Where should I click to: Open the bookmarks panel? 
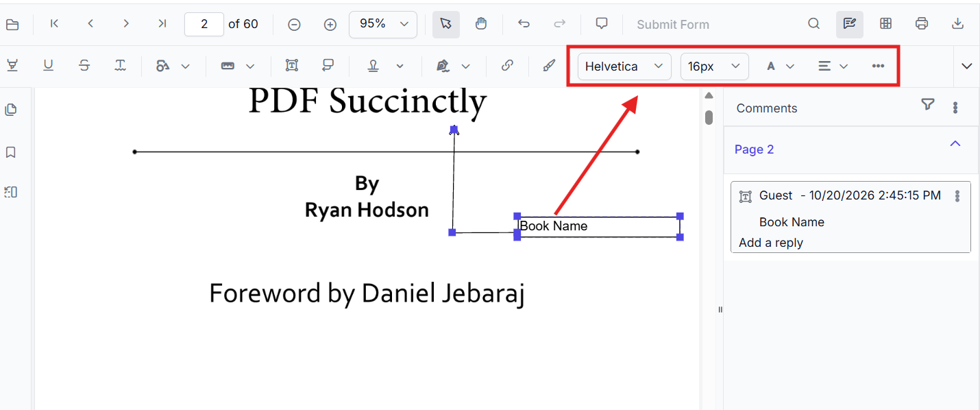pos(11,152)
